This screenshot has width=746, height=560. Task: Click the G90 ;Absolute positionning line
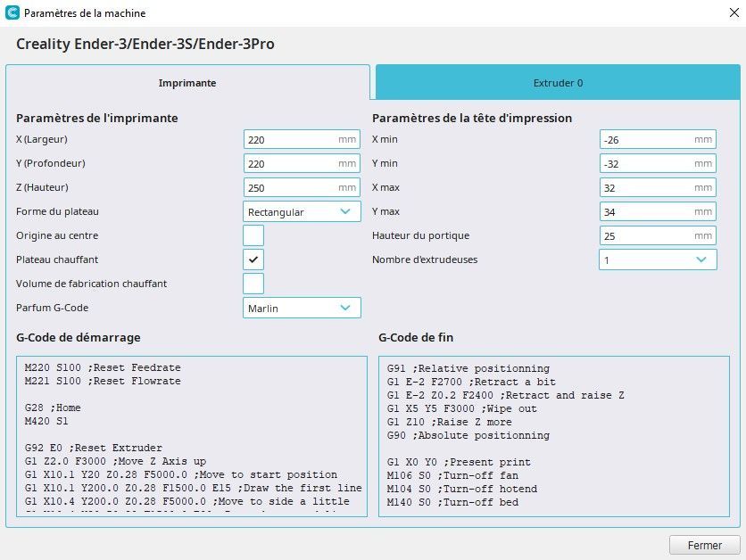pyautogui.click(x=468, y=435)
